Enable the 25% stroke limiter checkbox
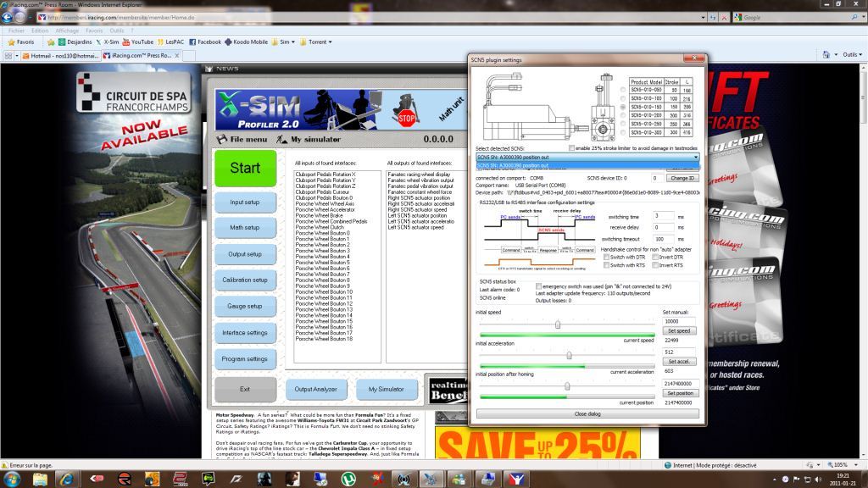This screenshot has height=488, width=868. (x=571, y=148)
